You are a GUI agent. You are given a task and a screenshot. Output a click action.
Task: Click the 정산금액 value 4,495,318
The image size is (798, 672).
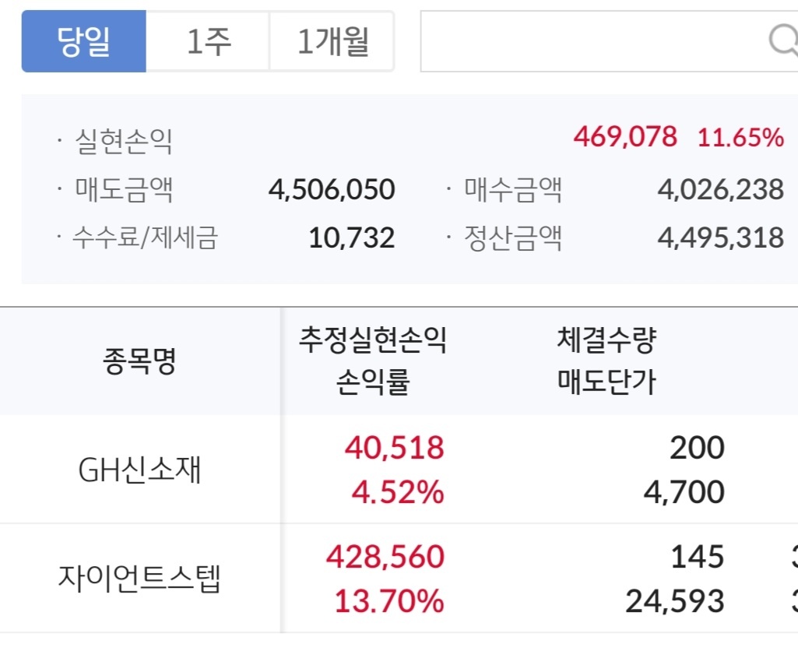pos(721,237)
